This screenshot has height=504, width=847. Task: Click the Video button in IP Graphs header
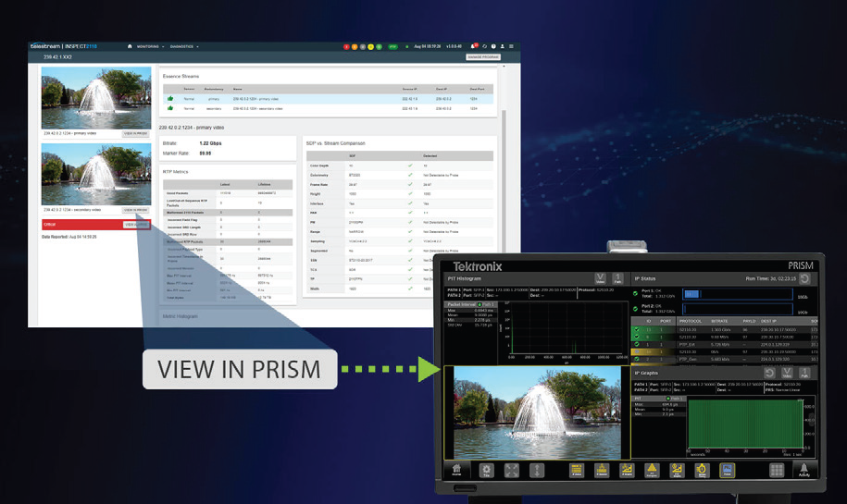(787, 373)
